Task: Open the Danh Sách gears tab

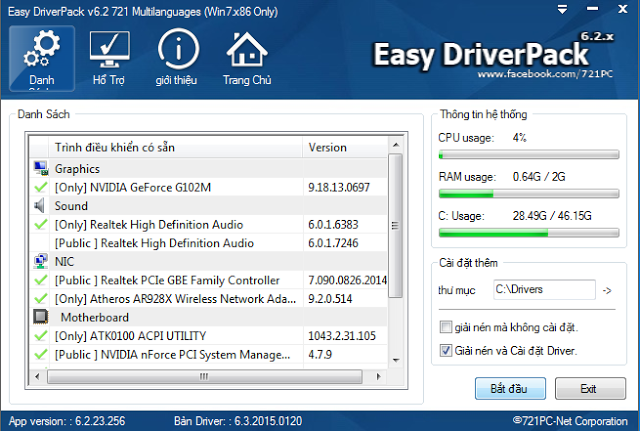Action: 42,58
